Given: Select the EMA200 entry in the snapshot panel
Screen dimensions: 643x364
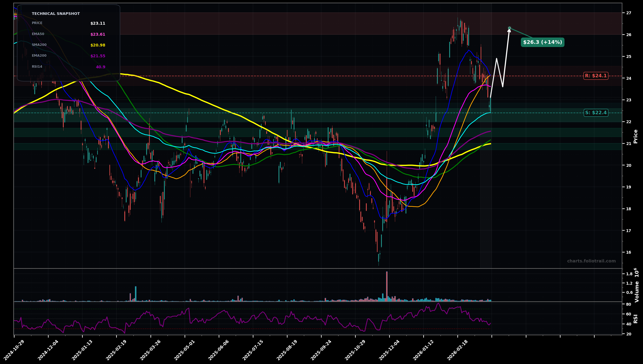Looking at the screenshot, I should point(97,56).
